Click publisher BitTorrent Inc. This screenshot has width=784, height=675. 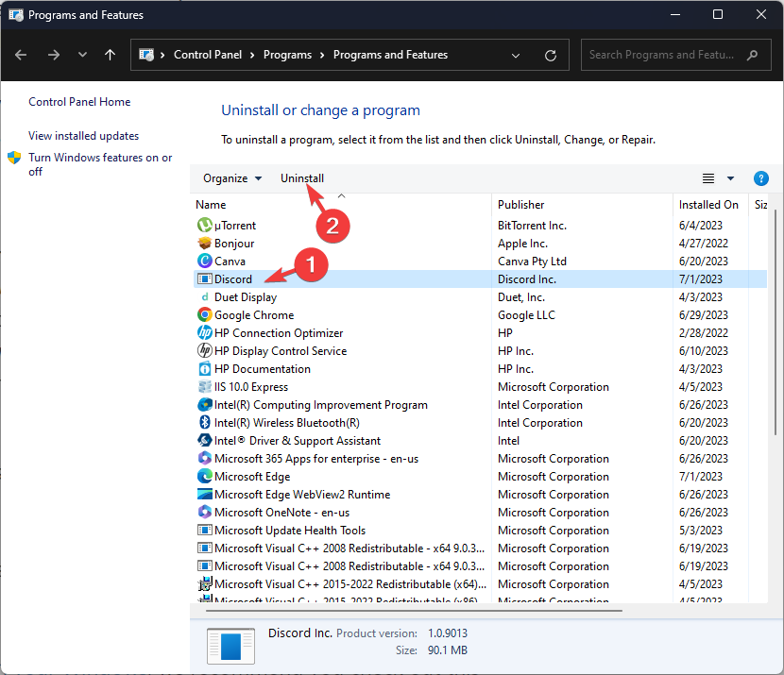[532, 226]
